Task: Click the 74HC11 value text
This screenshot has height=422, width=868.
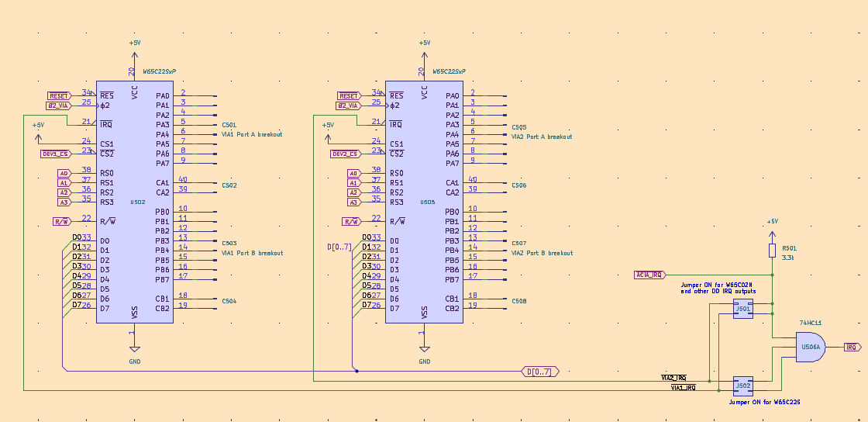Action: tap(809, 321)
